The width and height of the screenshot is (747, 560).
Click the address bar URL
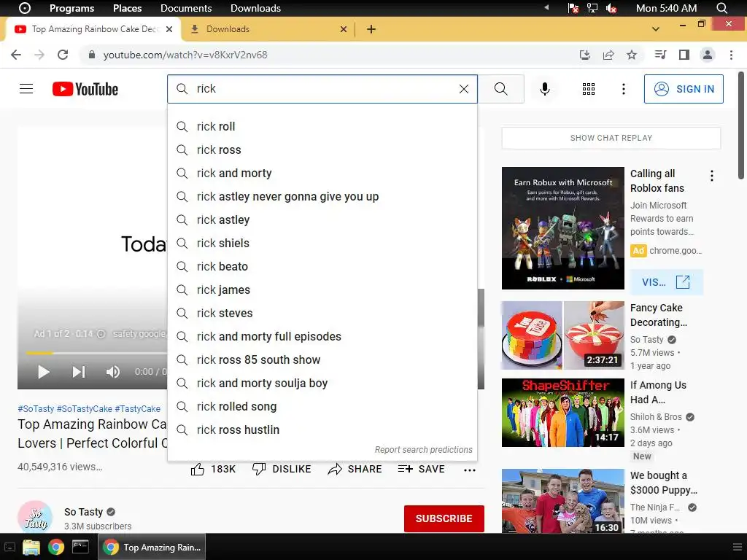pos(185,55)
